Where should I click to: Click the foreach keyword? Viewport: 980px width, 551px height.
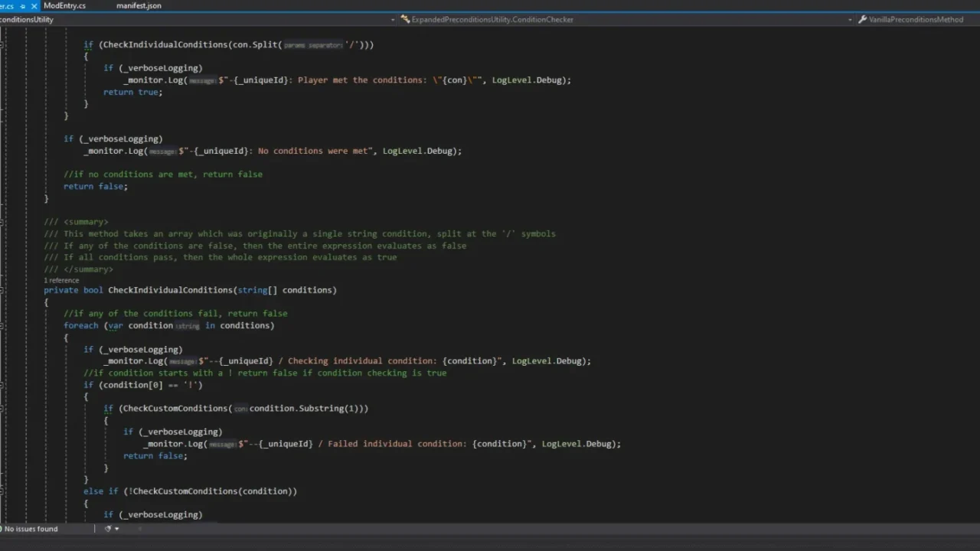tap(81, 325)
